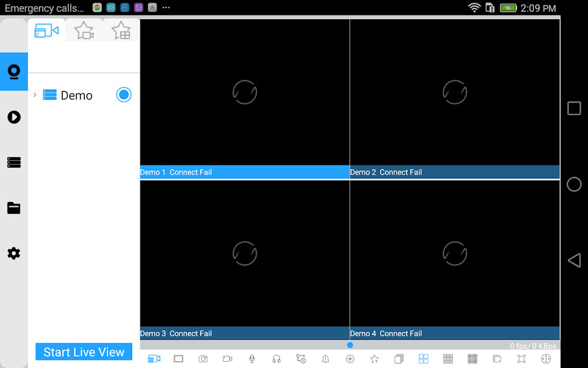This screenshot has height=368, width=588.
Task: Open the stream switching icon
Action: pos(301,359)
